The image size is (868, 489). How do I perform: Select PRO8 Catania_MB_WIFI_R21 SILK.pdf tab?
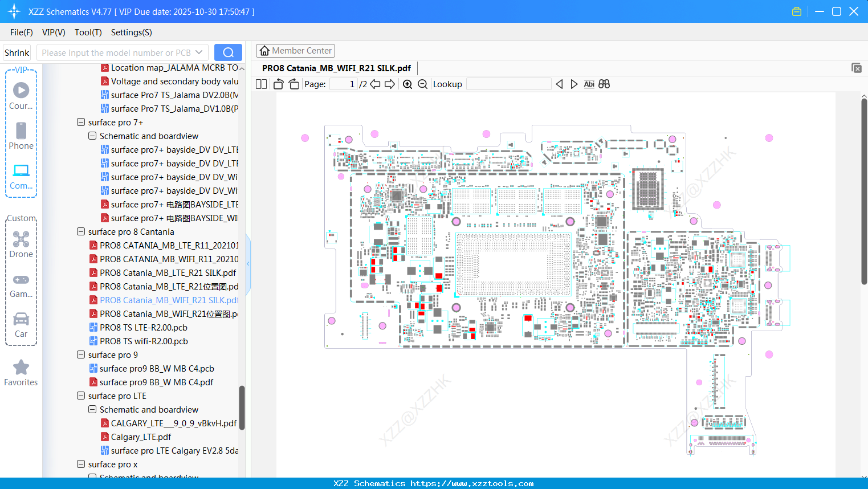[x=336, y=68]
